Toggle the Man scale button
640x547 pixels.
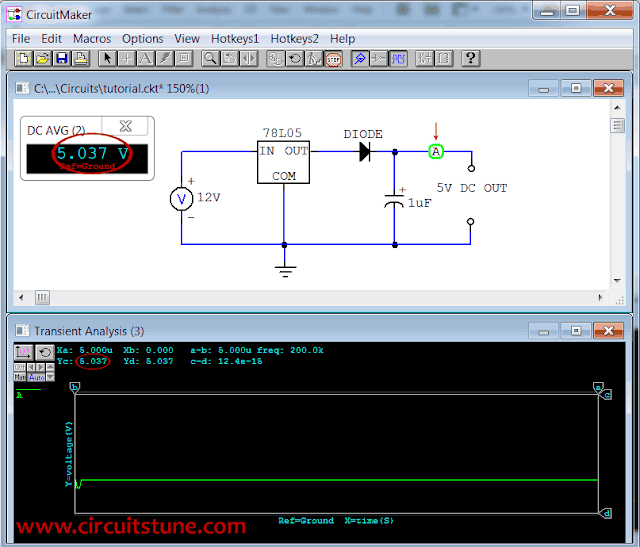click(20, 377)
